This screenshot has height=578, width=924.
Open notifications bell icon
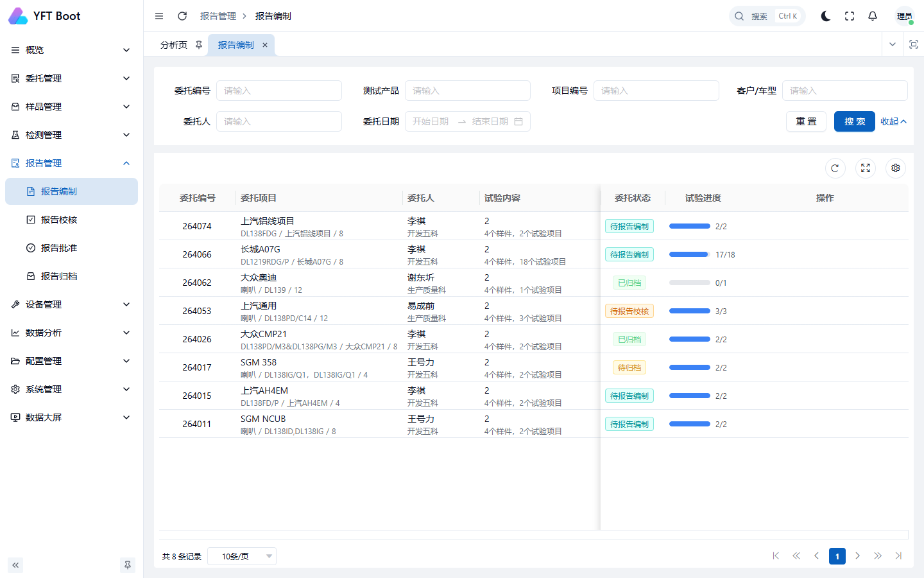tap(873, 16)
